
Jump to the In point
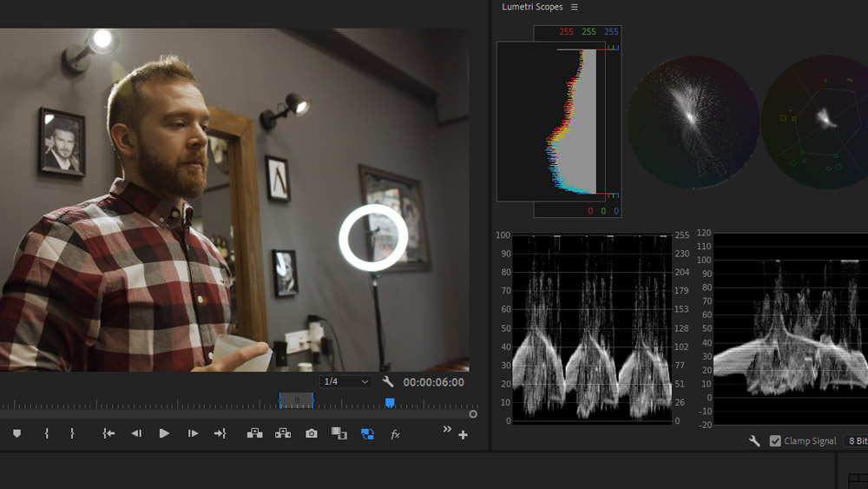(108, 433)
